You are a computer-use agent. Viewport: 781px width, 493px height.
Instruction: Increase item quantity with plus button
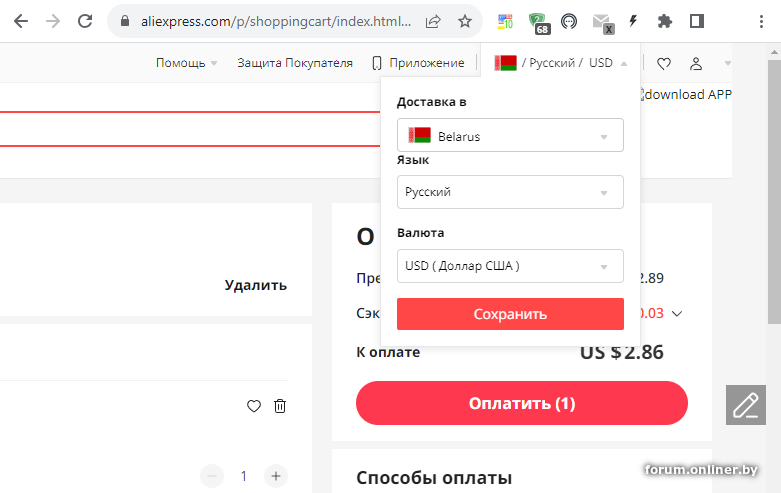tap(277, 476)
